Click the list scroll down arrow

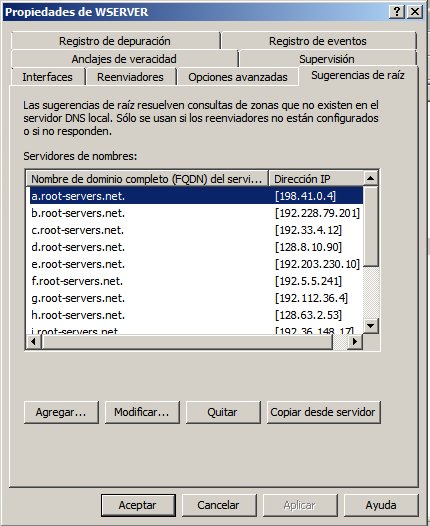(x=371, y=325)
